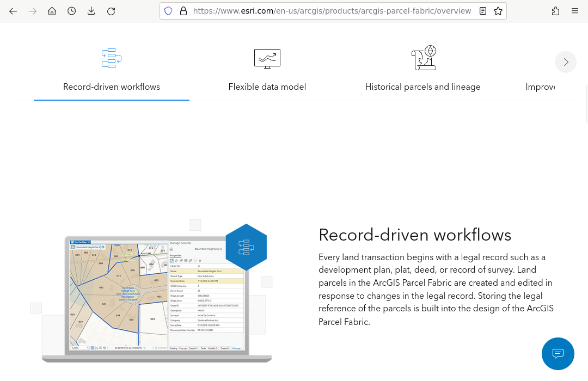Click the esri.com URL address field

tap(332, 11)
